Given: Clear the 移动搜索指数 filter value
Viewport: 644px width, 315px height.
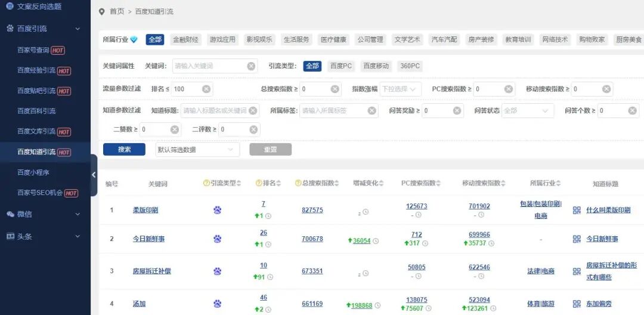Looking at the screenshot, I should pos(606,89).
